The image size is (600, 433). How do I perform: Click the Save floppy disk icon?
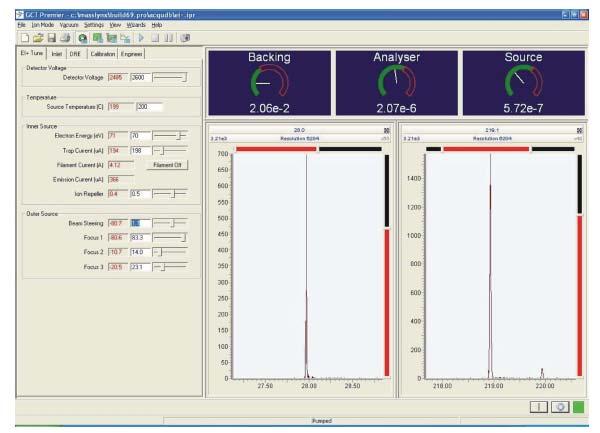pyautogui.click(x=51, y=38)
